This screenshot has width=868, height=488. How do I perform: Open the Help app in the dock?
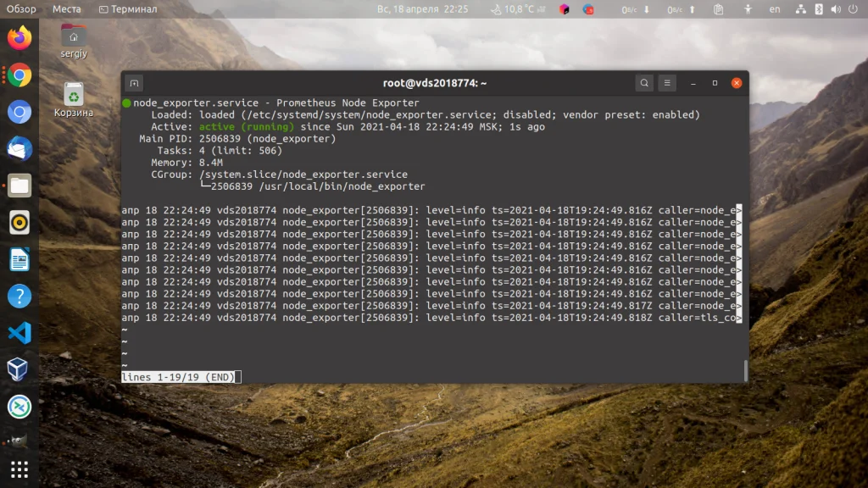pos(19,297)
